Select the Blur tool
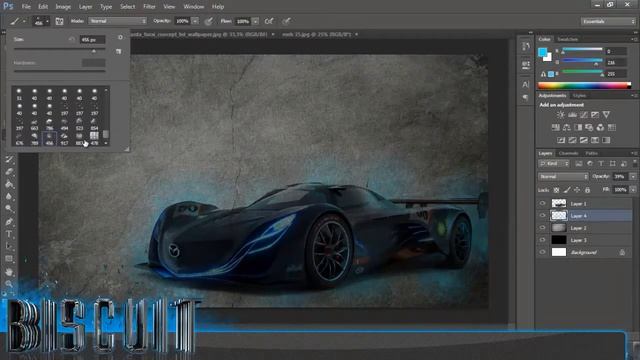The width and height of the screenshot is (640, 360). (9, 196)
